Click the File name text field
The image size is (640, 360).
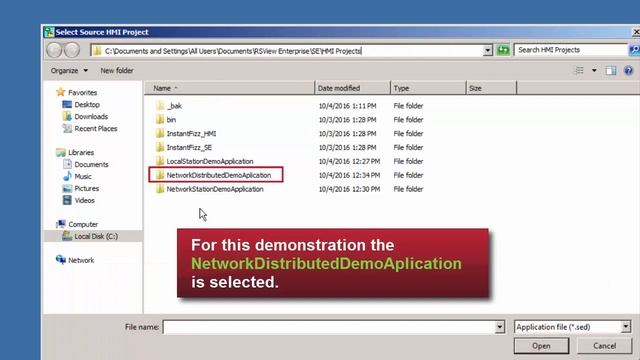[x=329, y=327]
